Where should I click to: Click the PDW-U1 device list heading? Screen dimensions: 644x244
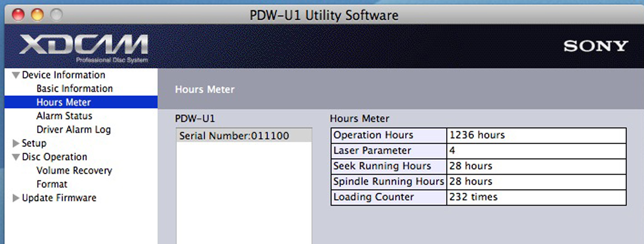click(x=195, y=119)
